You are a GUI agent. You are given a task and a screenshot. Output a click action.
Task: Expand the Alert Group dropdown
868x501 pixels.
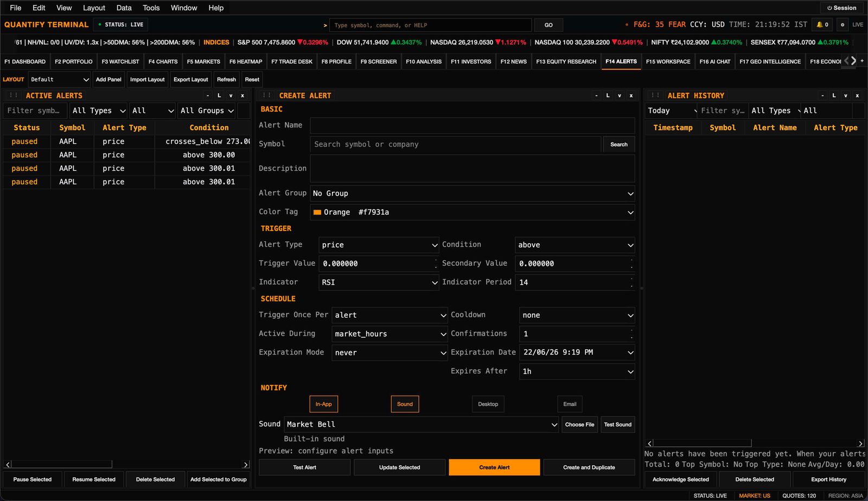coord(473,194)
